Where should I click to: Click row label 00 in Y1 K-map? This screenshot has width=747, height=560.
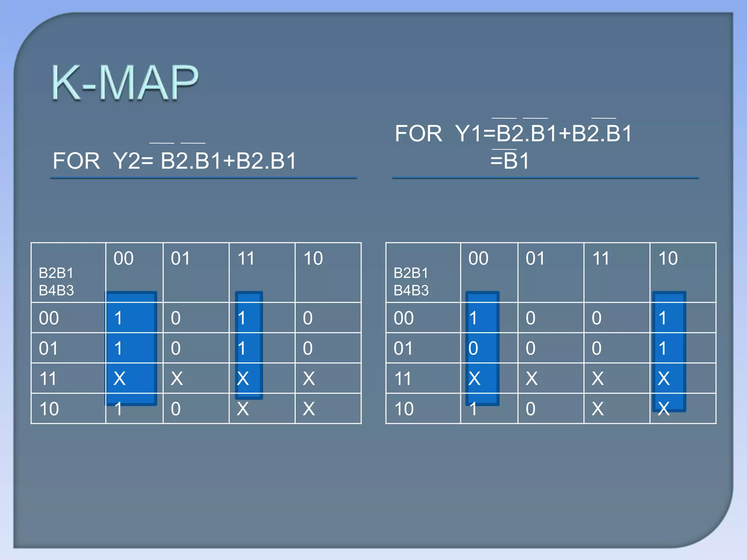coord(423,318)
